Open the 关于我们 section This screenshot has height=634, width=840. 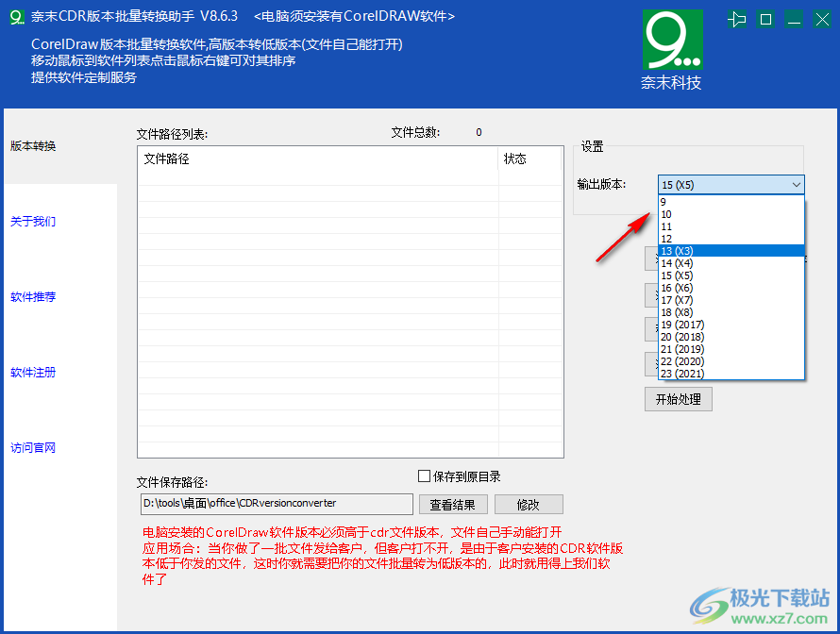(32, 222)
